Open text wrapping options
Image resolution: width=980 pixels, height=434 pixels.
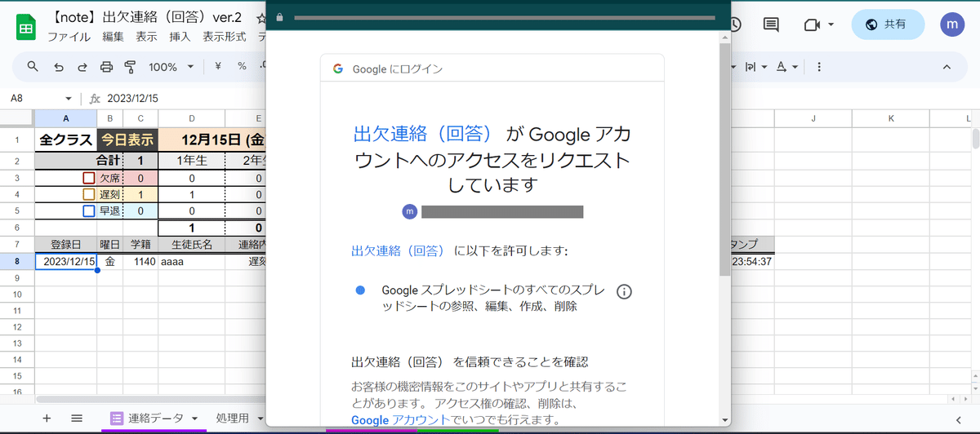click(x=751, y=67)
